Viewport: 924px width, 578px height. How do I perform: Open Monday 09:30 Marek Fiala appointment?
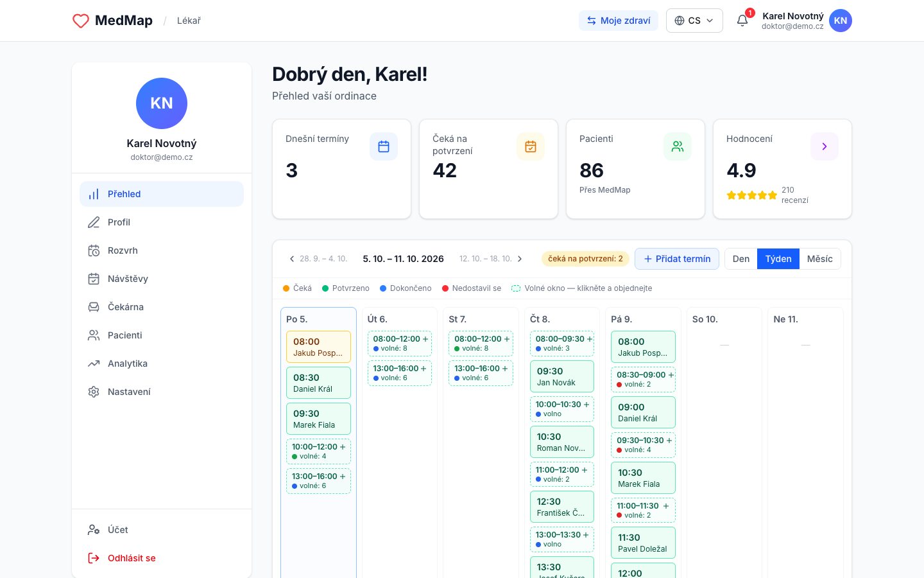[318, 419]
